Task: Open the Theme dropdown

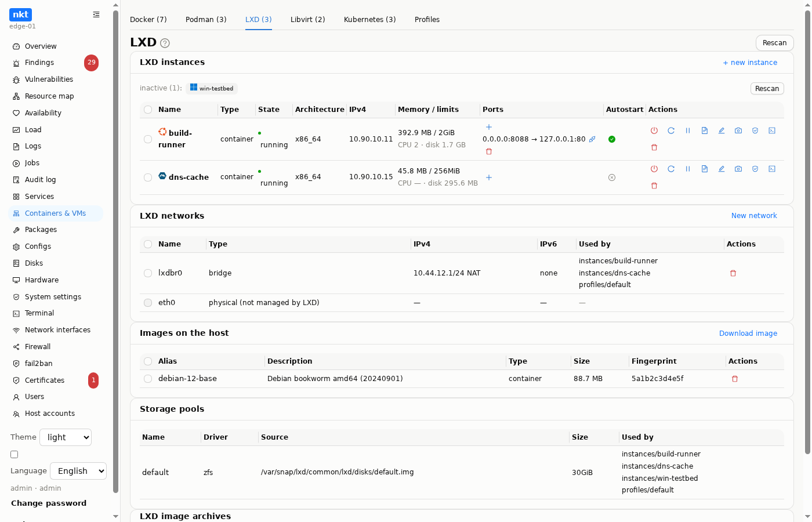Action: (x=66, y=437)
